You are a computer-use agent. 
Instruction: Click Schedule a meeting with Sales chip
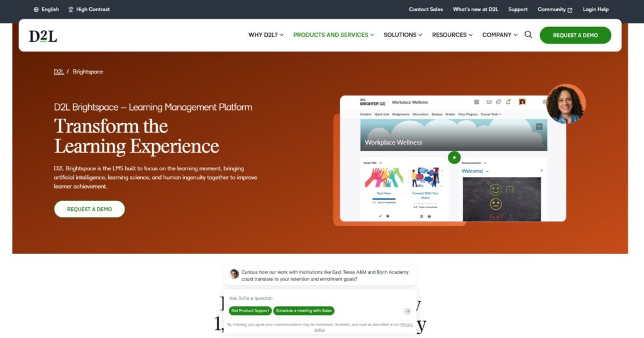click(x=304, y=311)
